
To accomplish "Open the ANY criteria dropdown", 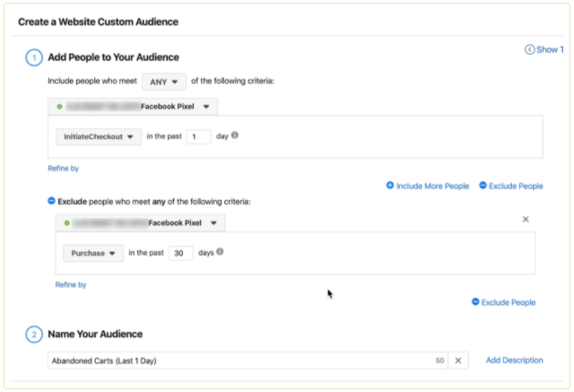I will coord(163,81).
